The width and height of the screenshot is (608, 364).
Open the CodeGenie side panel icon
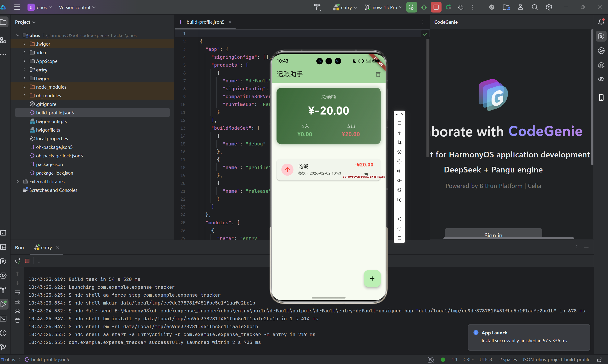point(601,36)
